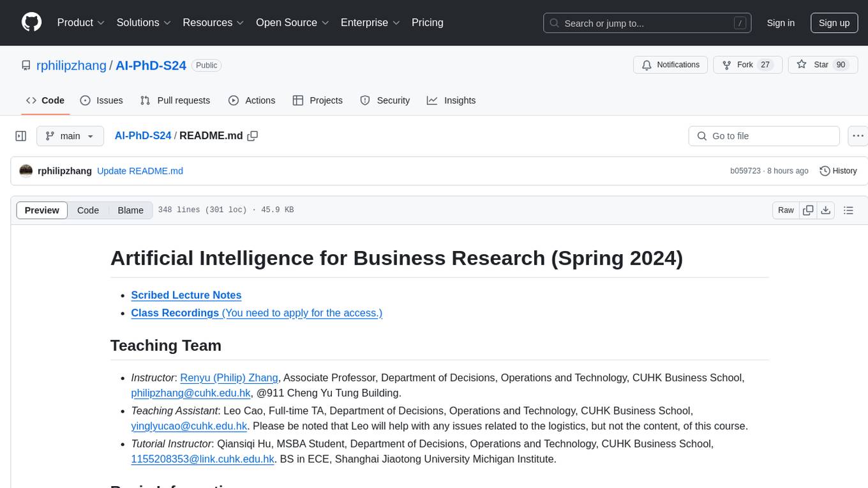This screenshot has height=488, width=868.
Task: Click the Sign in link
Action: 781,23
